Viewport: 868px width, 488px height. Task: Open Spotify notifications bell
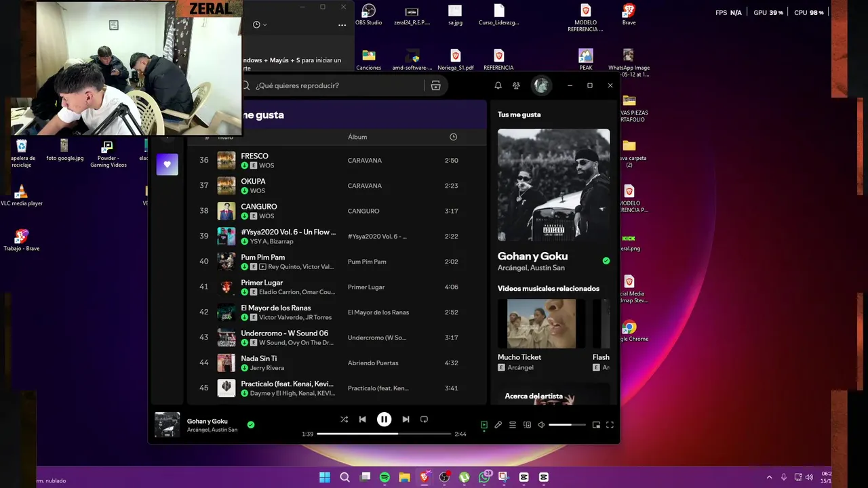[498, 85]
